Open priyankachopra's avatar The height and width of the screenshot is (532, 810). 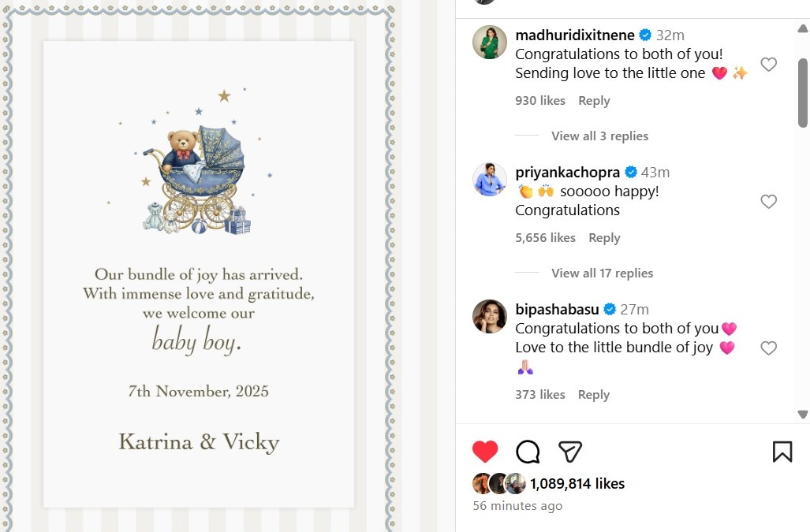(x=489, y=180)
